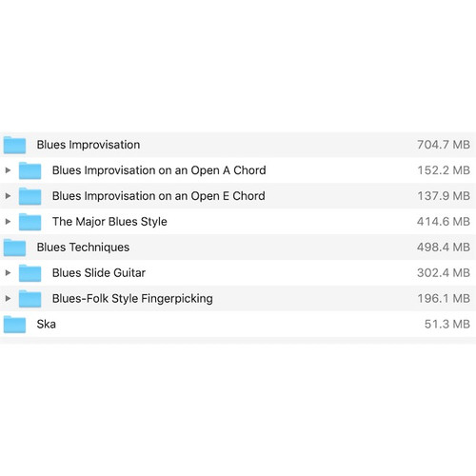Click the 51.3 MB size value

coord(447,325)
